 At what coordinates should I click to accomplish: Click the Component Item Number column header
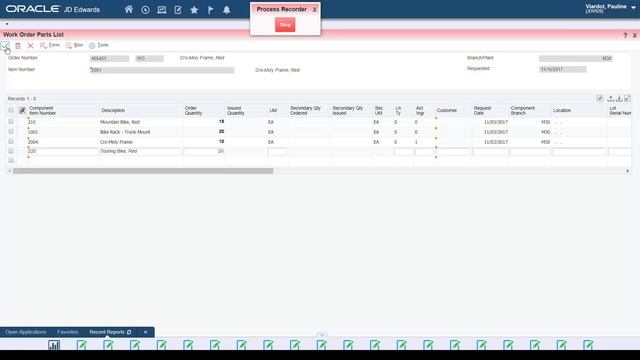click(x=42, y=111)
